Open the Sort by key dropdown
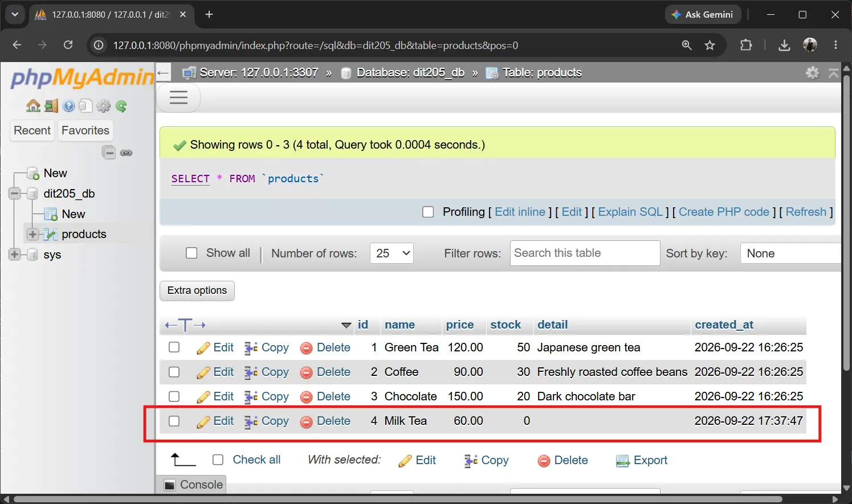852x504 pixels. pos(790,253)
